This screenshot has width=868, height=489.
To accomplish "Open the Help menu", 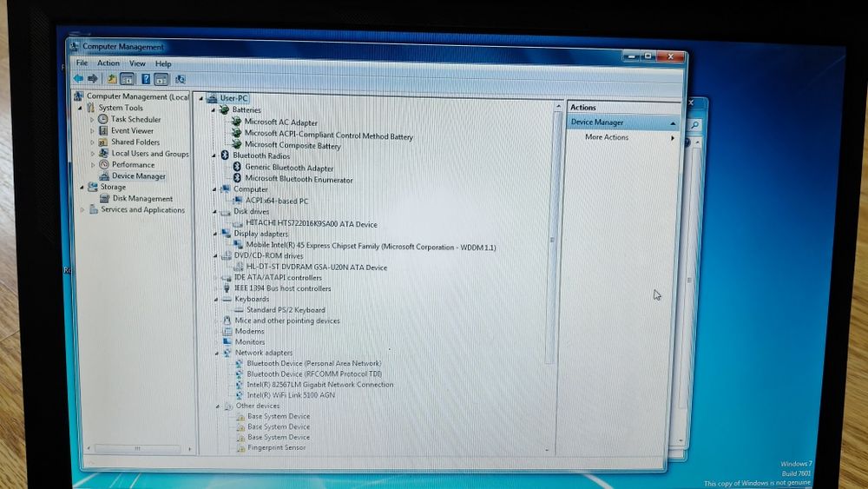I will (x=163, y=63).
